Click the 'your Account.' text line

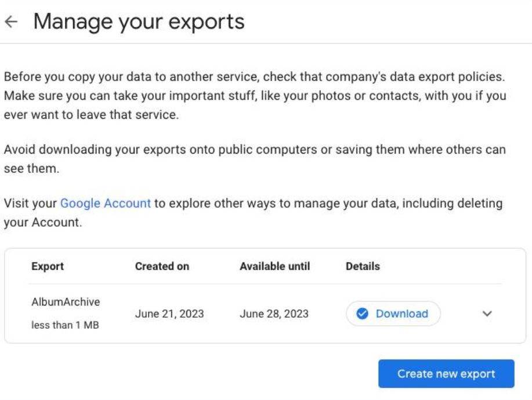(x=42, y=223)
